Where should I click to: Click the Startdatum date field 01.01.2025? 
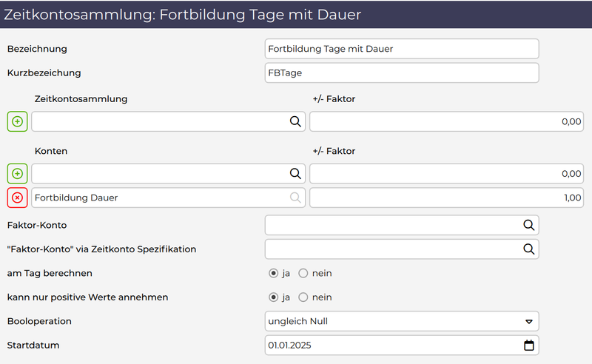[392, 346]
